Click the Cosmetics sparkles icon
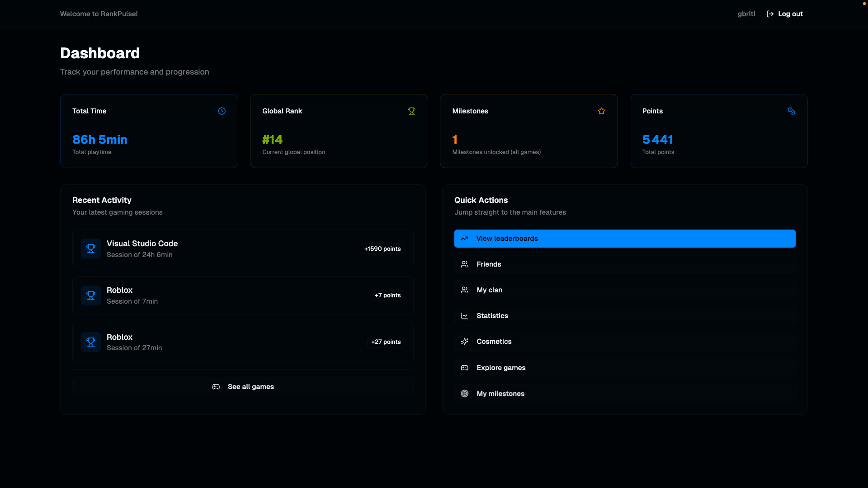The width and height of the screenshot is (868, 488). pyautogui.click(x=465, y=341)
